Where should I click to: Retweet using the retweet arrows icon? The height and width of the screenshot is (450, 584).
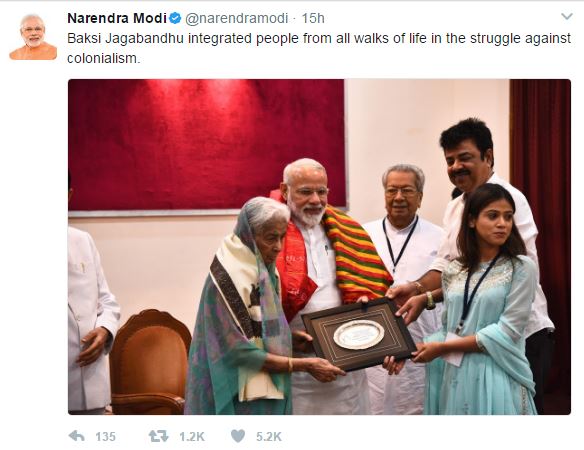coord(159,436)
